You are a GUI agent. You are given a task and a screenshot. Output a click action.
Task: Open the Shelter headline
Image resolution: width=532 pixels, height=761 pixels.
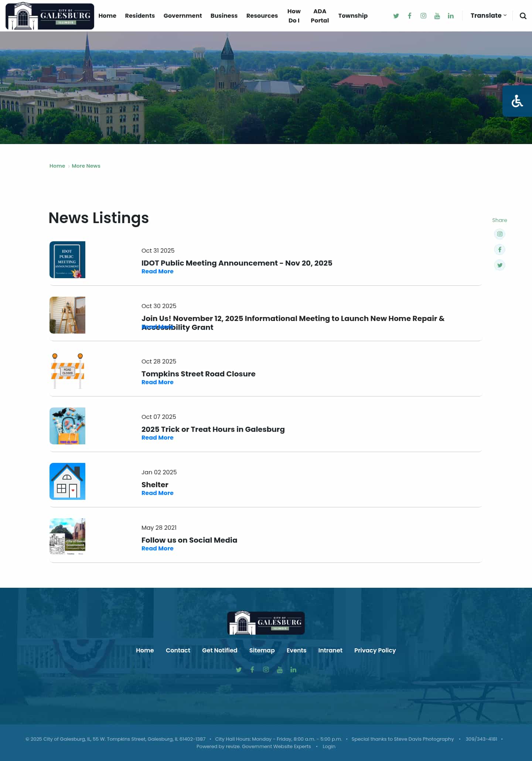[x=155, y=485]
